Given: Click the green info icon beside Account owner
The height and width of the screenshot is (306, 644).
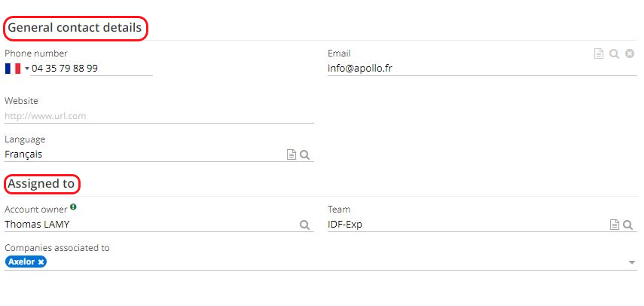Looking at the screenshot, I should click(x=73, y=208).
